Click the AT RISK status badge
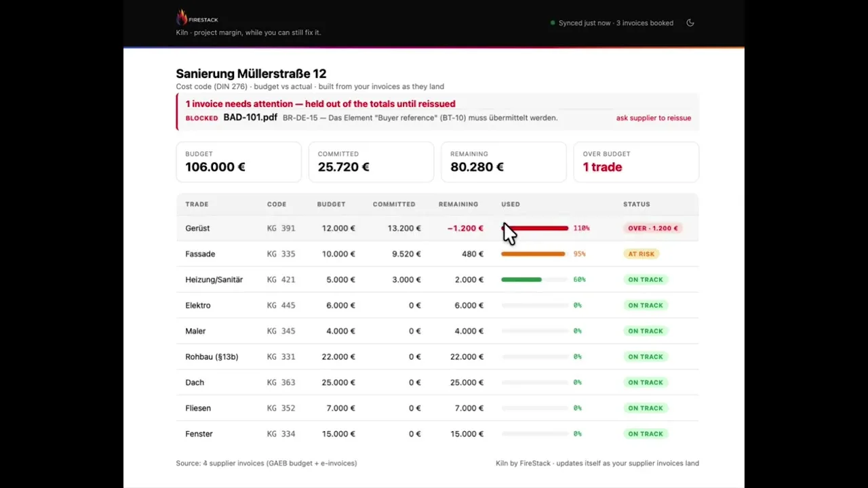Viewport: 868px width, 488px height. [641, 254]
